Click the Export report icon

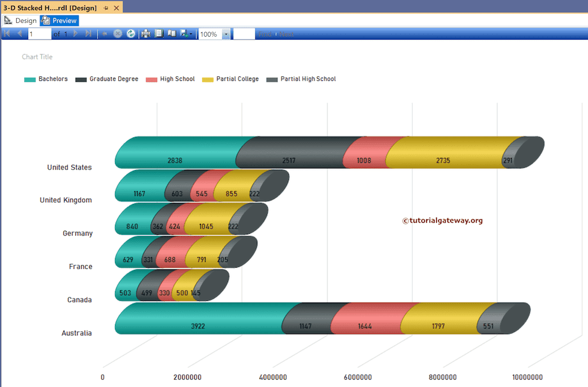coord(184,33)
